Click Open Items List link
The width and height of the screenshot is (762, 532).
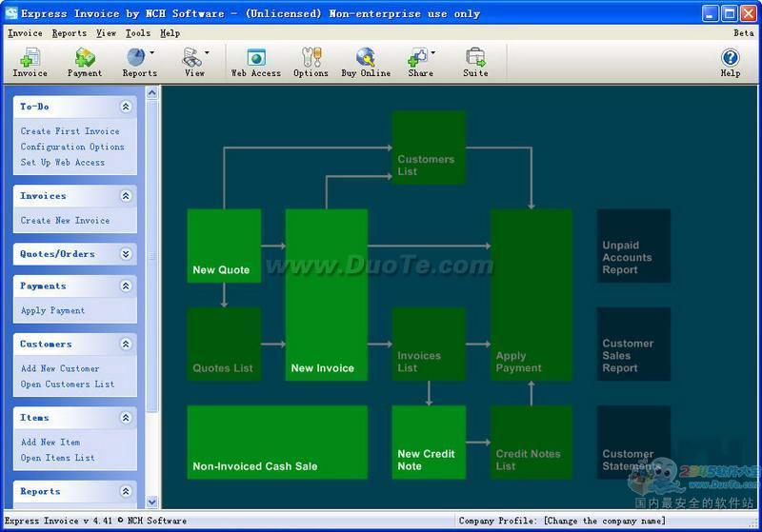point(58,458)
